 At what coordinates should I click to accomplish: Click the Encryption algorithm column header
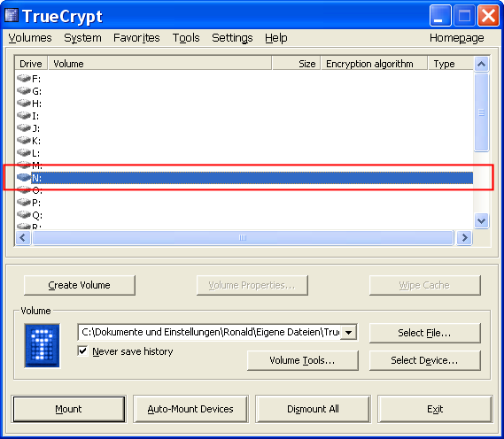pyautogui.click(x=374, y=63)
